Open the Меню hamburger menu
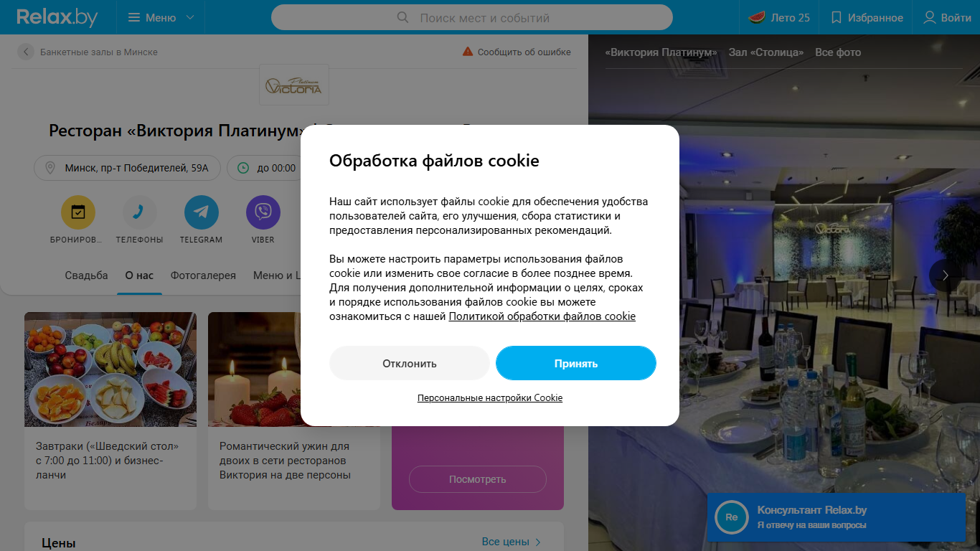 click(161, 17)
